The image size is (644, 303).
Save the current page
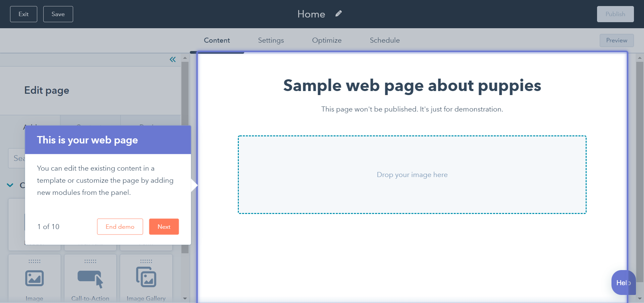click(58, 14)
